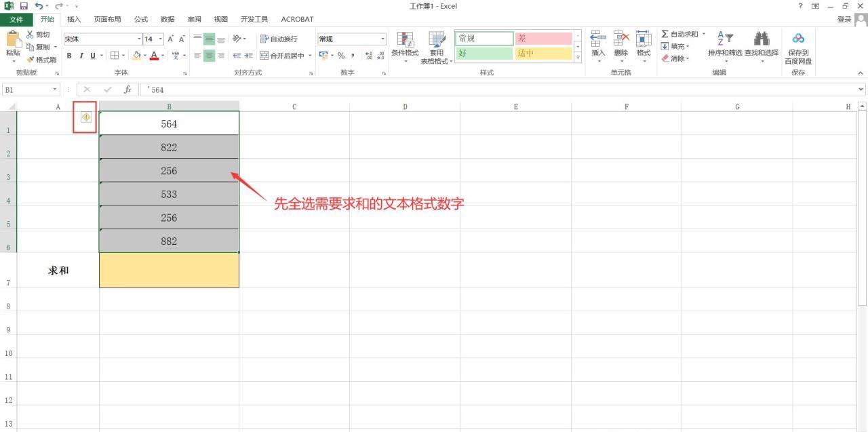Apply the Bad (差) pink cell style
This screenshot has width=868, height=432.
click(543, 39)
